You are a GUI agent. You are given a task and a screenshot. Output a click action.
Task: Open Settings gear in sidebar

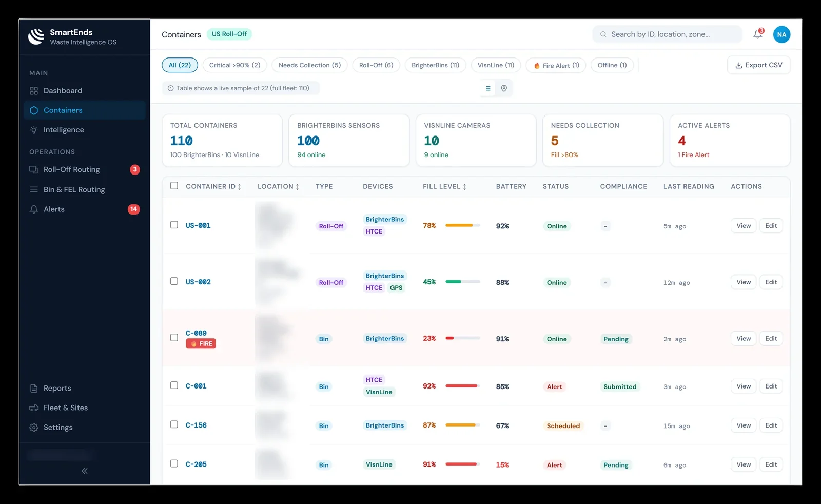(85, 427)
